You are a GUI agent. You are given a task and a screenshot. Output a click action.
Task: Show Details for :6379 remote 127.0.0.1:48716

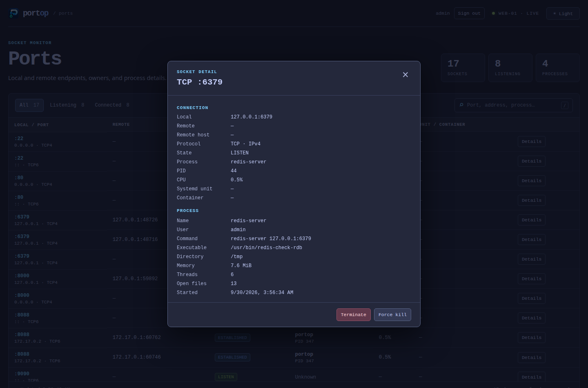pos(531,240)
